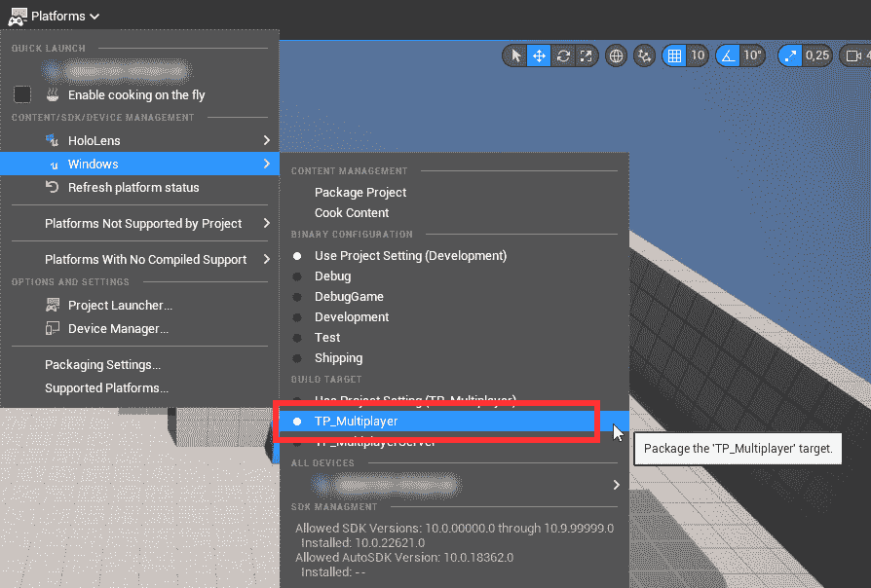
Task: Click the HoloLens platform icon
Action: click(53, 140)
